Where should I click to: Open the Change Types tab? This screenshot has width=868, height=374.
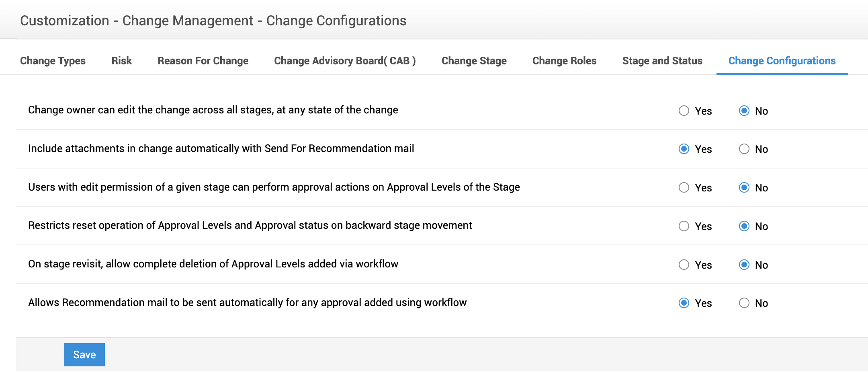[x=53, y=61]
